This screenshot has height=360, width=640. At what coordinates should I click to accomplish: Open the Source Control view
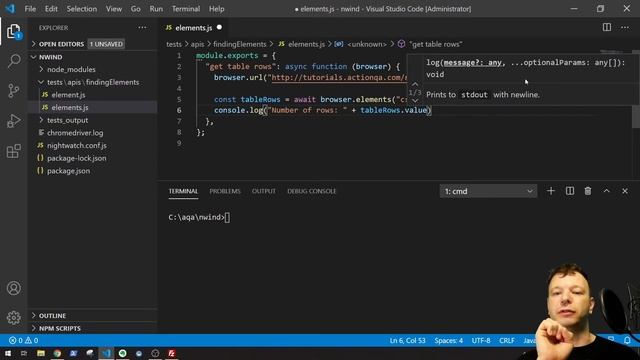(13, 91)
